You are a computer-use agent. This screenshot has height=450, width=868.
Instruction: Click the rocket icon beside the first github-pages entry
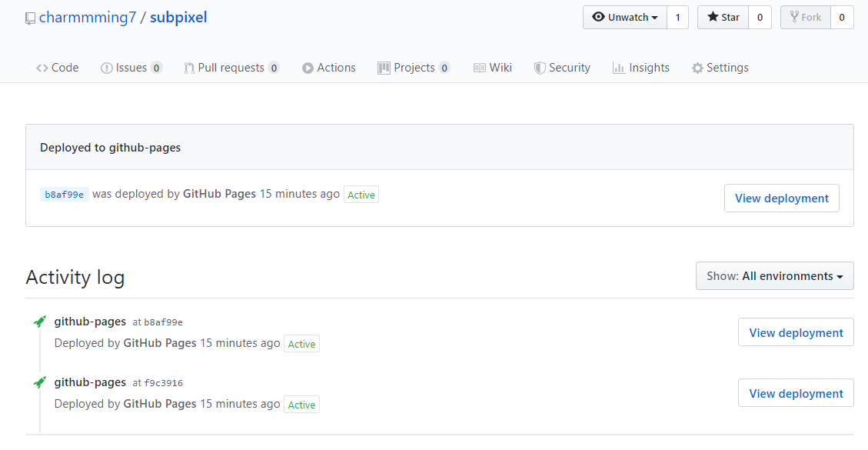[39, 321]
